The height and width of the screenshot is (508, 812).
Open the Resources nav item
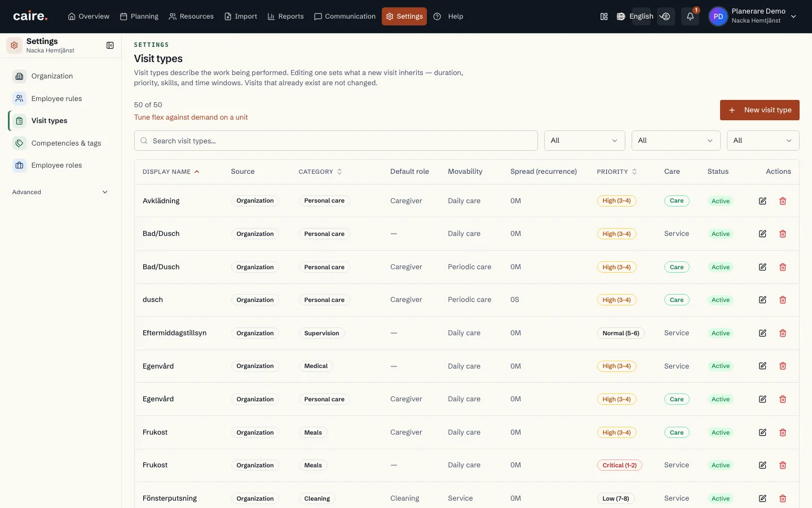[191, 16]
